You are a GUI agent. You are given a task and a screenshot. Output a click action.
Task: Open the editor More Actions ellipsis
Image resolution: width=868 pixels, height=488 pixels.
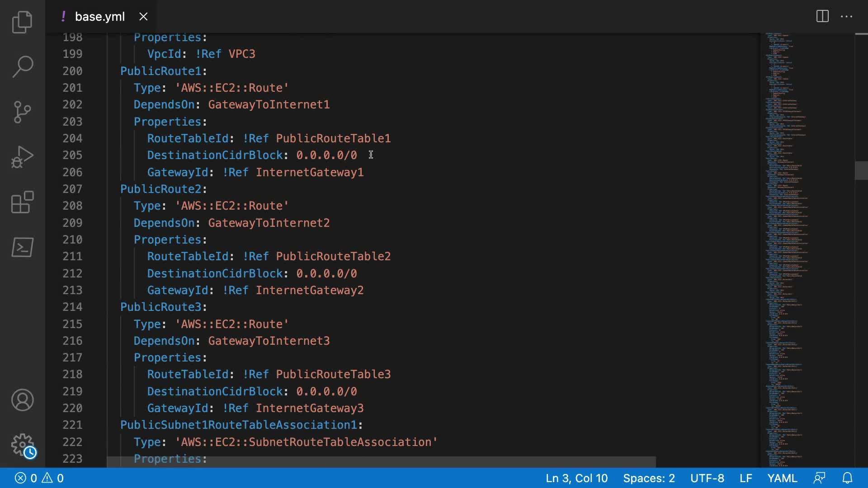coord(846,16)
